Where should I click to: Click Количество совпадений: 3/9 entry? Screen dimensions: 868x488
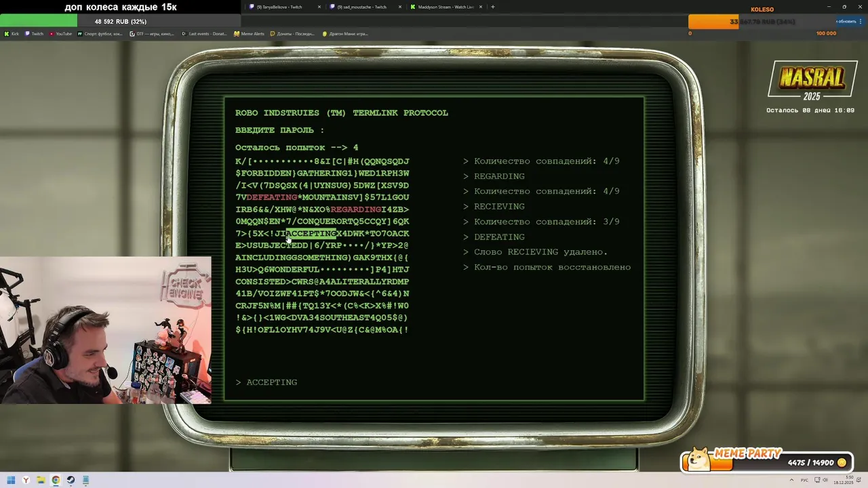click(541, 222)
